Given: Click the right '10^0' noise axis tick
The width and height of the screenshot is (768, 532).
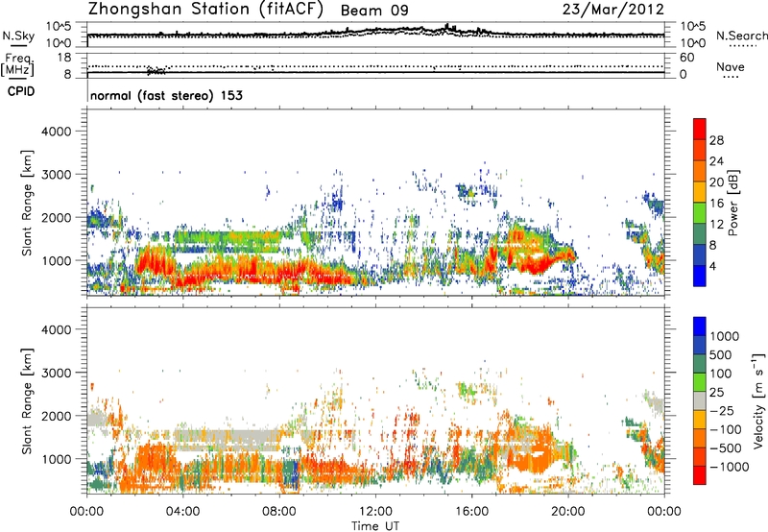Looking at the screenshot, I should pyautogui.click(x=693, y=43).
